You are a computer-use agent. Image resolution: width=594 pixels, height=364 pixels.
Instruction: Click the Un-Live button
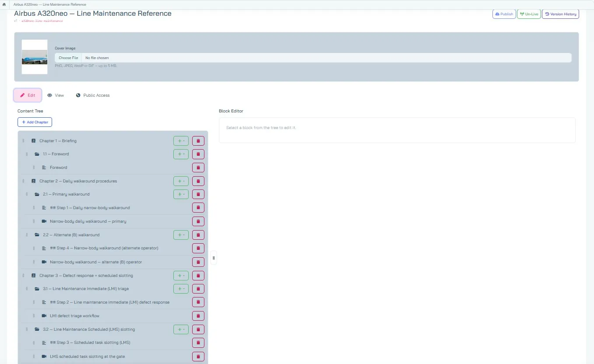pyautogui.click(x=529, y=14)
